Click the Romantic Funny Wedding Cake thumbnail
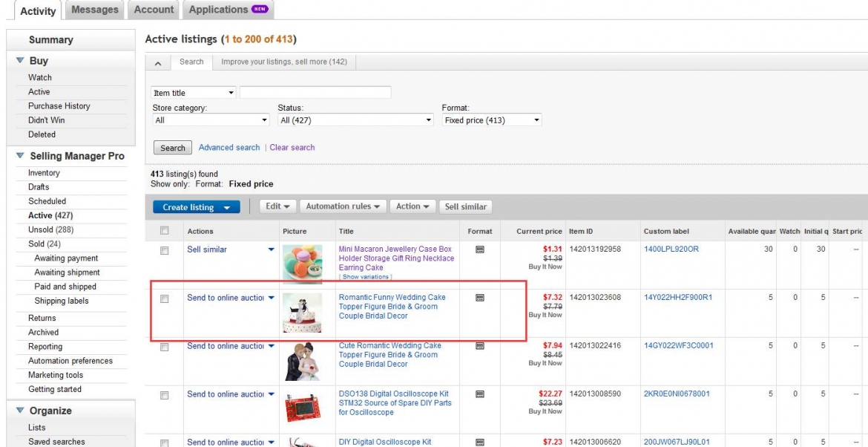Image resolution: width=868 pixels, height=447 pixels. coord(302,312)
